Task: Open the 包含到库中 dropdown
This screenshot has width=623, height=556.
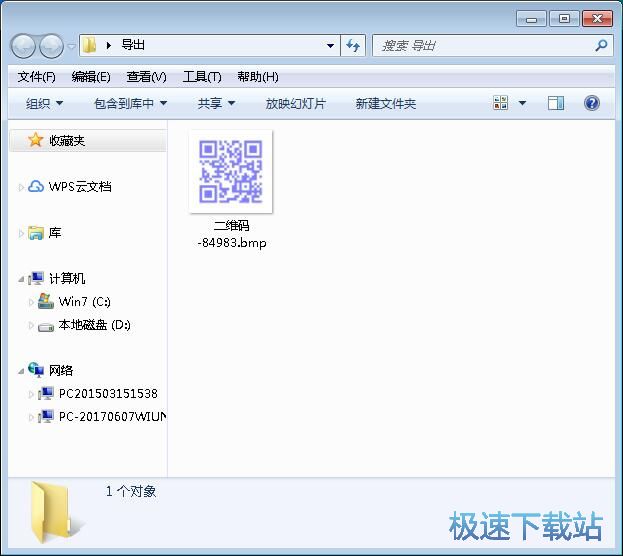Action: (x=130, y=104)
